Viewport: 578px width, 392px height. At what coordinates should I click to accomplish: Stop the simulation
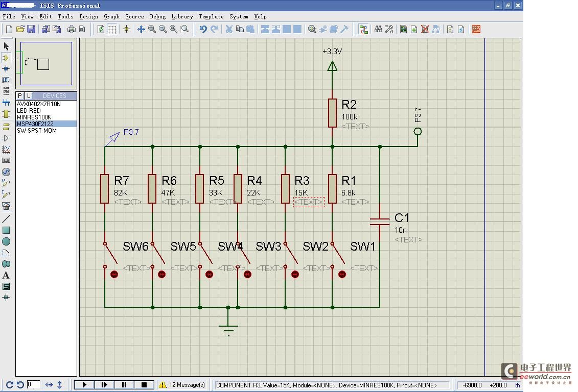pos(144,385)
